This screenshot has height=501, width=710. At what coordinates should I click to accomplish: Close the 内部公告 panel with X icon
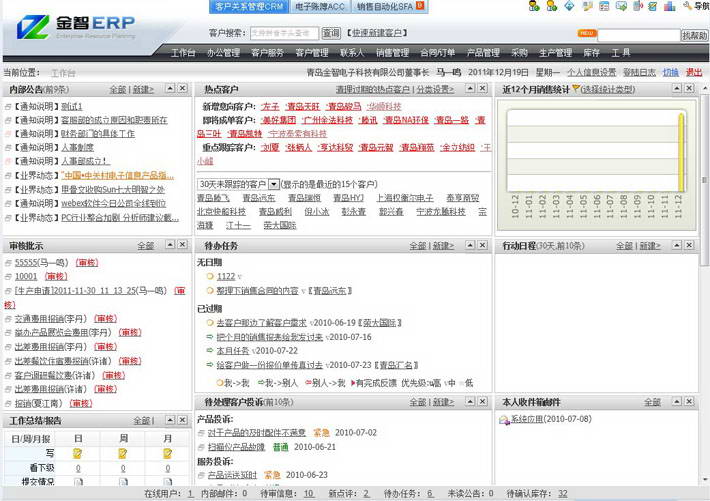(x=182, y=88)
